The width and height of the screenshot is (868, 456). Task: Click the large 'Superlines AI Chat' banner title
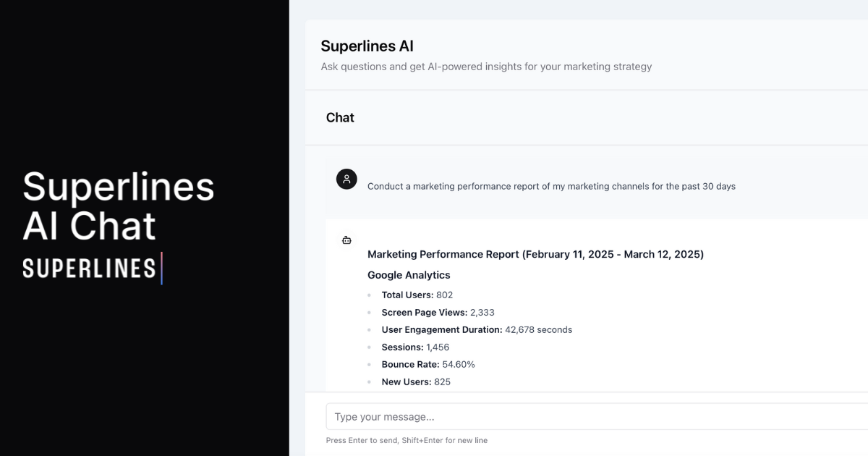point(118,206)
